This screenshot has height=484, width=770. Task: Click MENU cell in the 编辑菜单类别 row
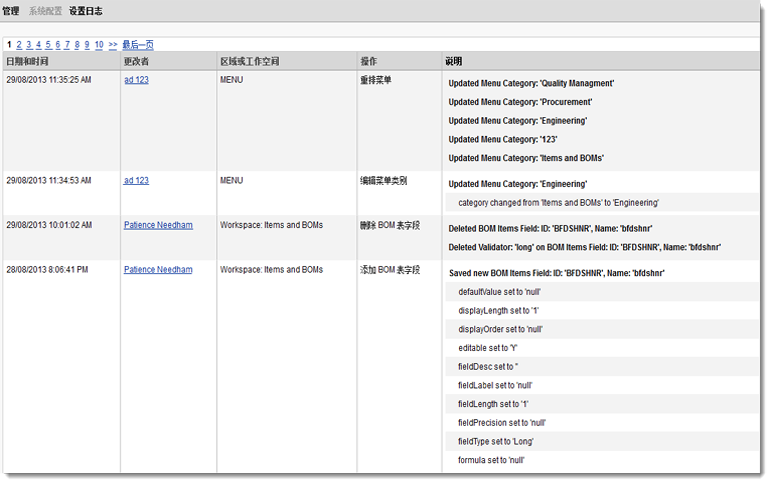coord(231,180)
